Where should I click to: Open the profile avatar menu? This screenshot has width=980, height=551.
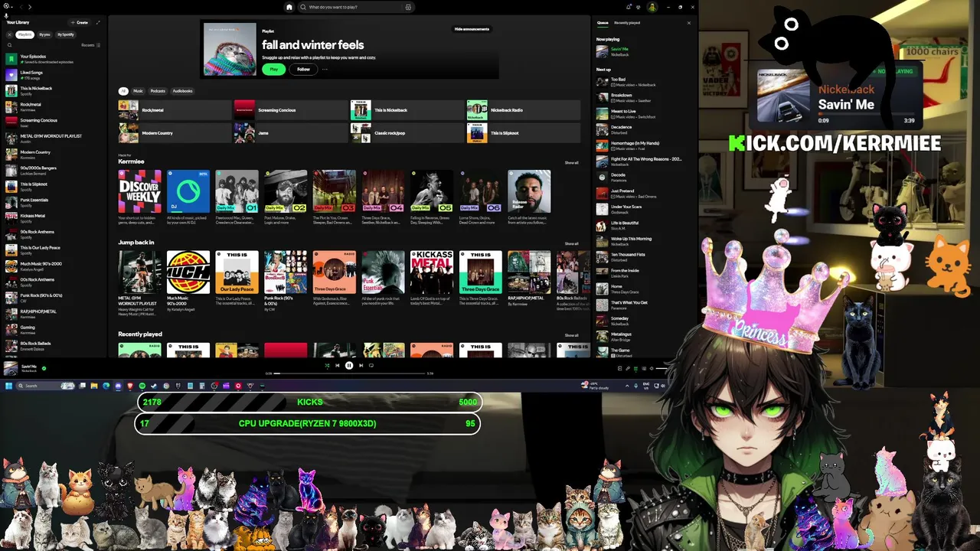pyautogui.click(x=652, y=7)
